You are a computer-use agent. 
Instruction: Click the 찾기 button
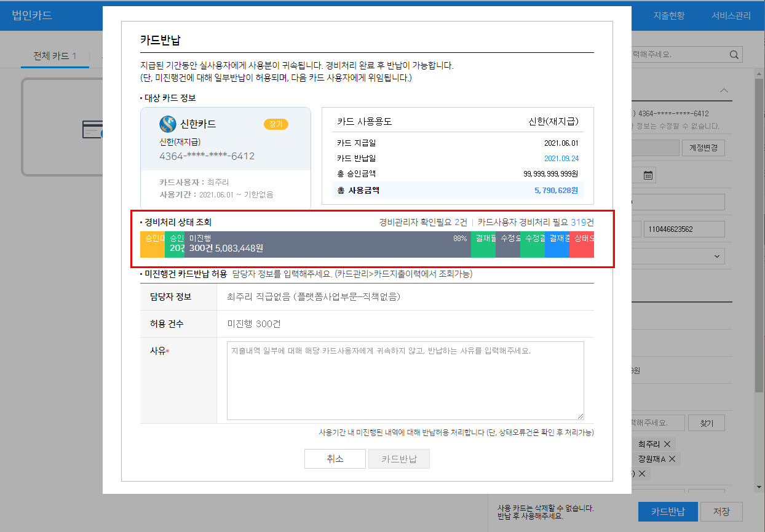706,423
